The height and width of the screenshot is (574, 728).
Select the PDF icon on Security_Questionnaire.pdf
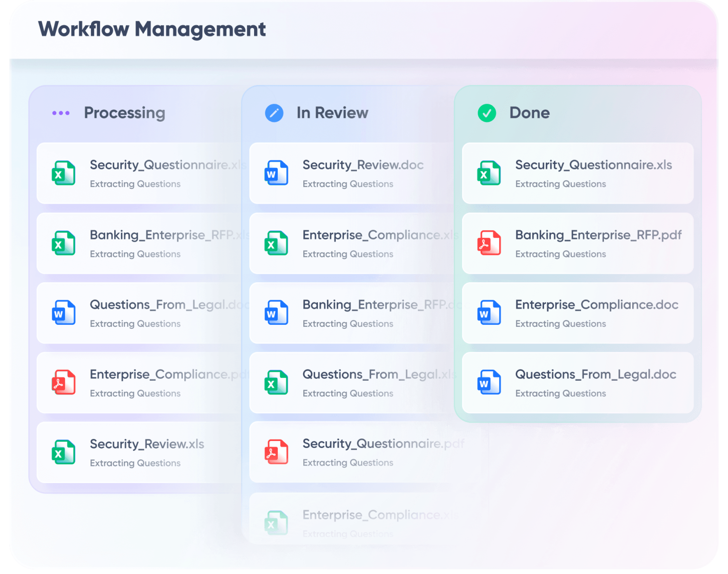click(x=276, y=452)
